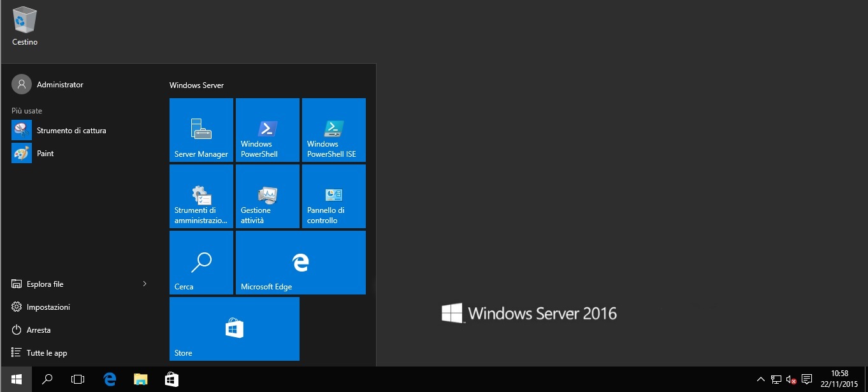Image resolution: width=868 pixels, height=392 pixels.
Task: Open the Server Manager tile
Action: coord(201,130)
